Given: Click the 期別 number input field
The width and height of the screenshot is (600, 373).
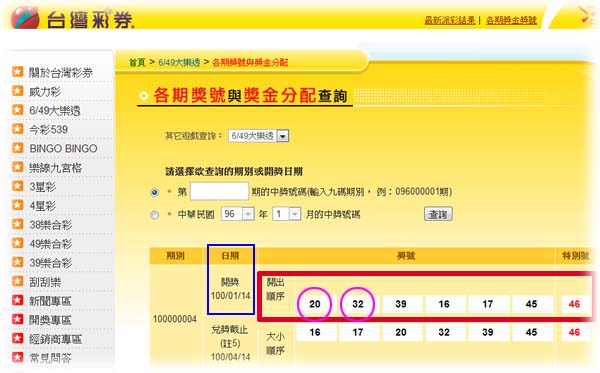Looking at the screenshot, I should pyautogui.click(x=220, y=191).
